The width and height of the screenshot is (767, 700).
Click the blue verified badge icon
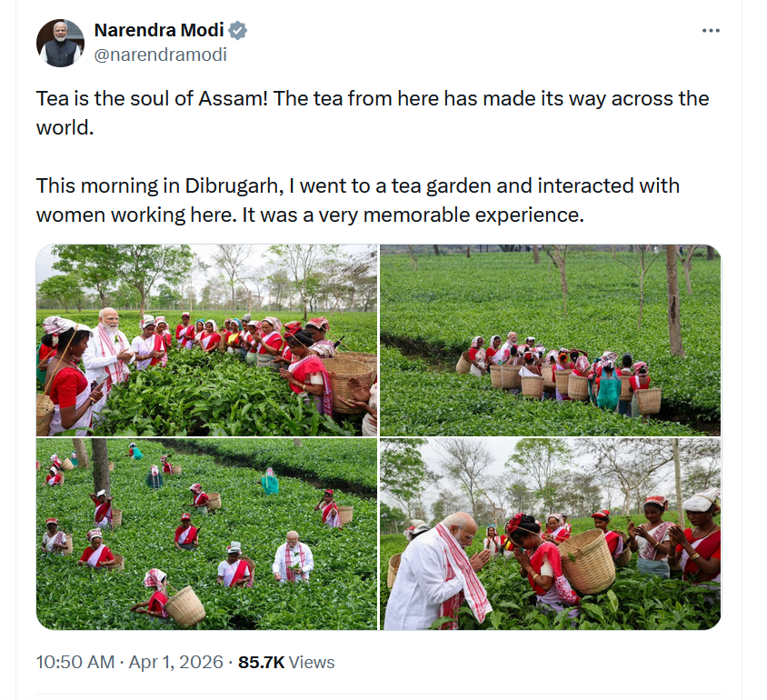[x=238, y=30]
